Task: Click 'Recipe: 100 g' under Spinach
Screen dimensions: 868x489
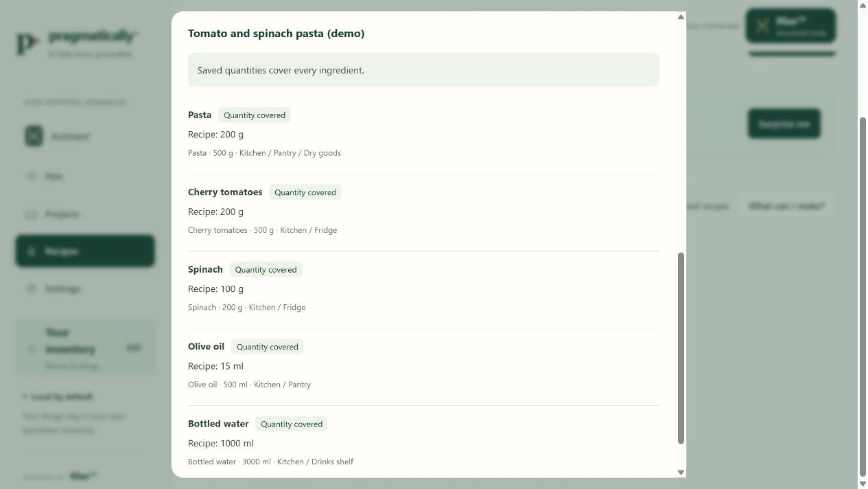Action: click(x=215, y=289)
